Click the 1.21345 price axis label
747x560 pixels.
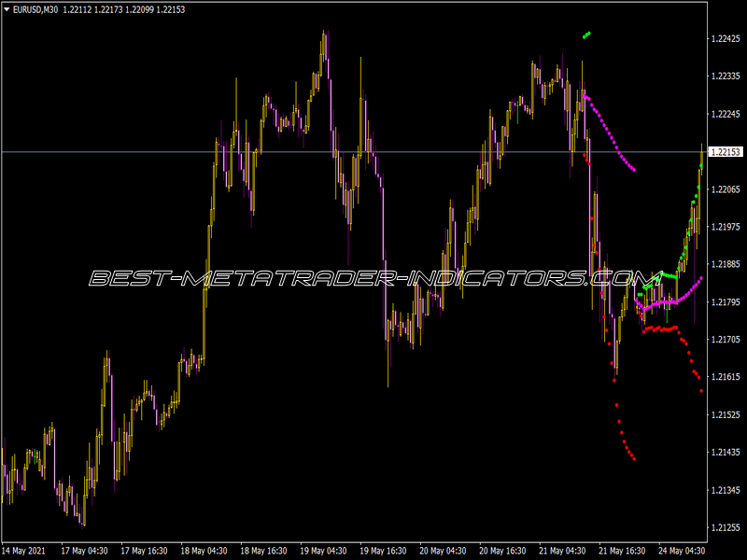(726, 490)
